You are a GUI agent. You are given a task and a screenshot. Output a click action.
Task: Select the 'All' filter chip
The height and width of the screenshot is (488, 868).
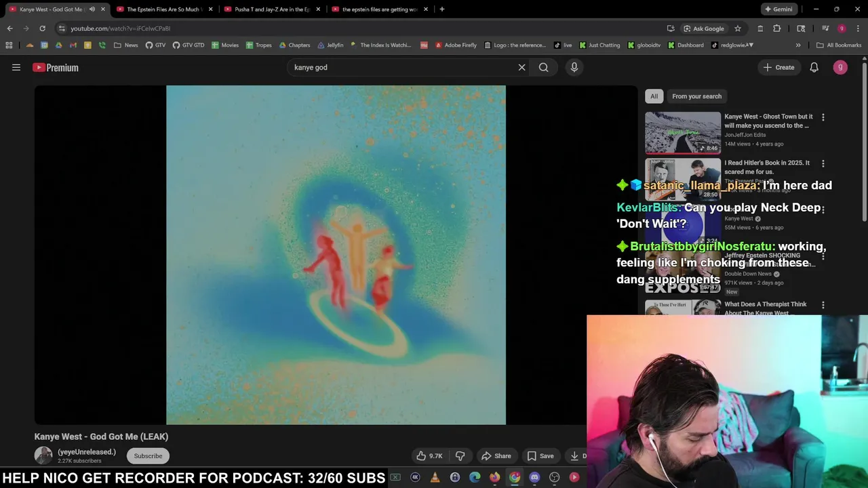(654, 96)
